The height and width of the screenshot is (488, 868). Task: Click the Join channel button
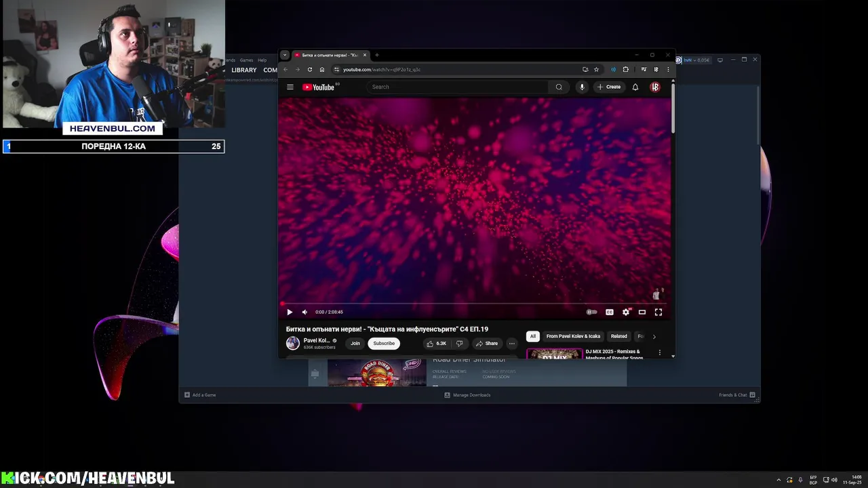[x=355, y=343]
